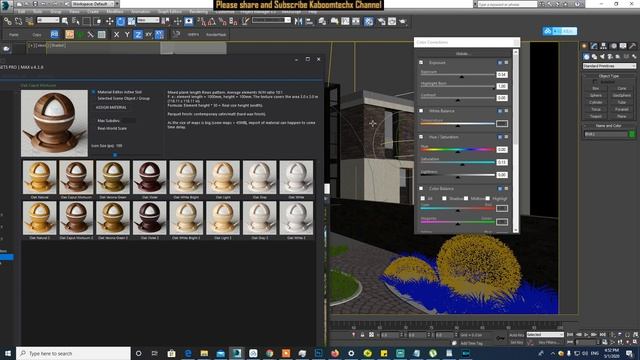Click the Plane primitive button
The width and height of the screenshot is (640, 360).
pos(622,116)
